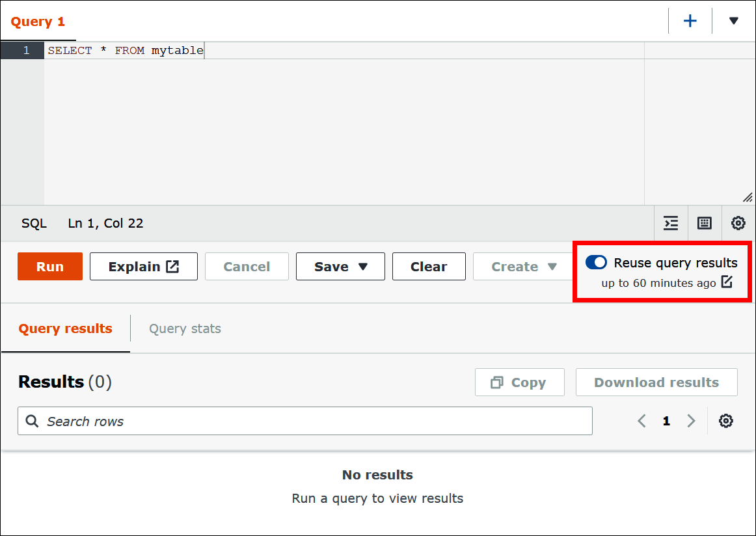Open keyboard shortcuts icon in status bar
The height and width of the screenshot is (536, 756).
[704, 223]
